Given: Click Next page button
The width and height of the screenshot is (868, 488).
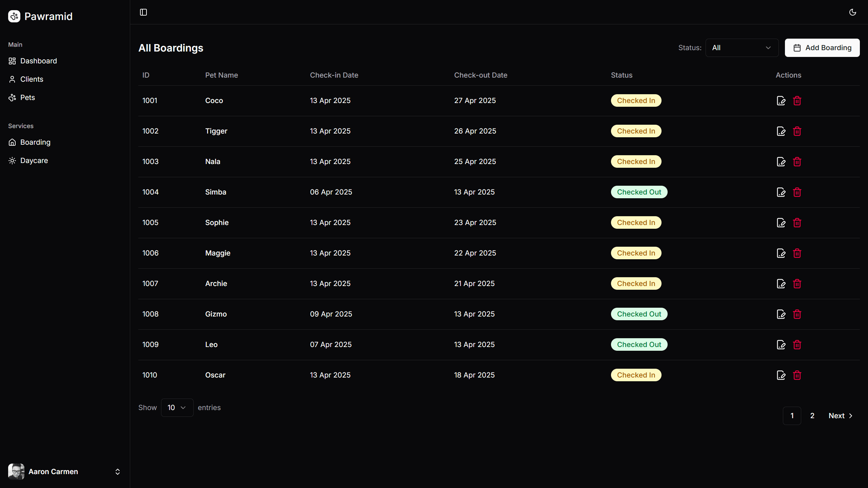Looking at the screenshot, I should (841, 416).
